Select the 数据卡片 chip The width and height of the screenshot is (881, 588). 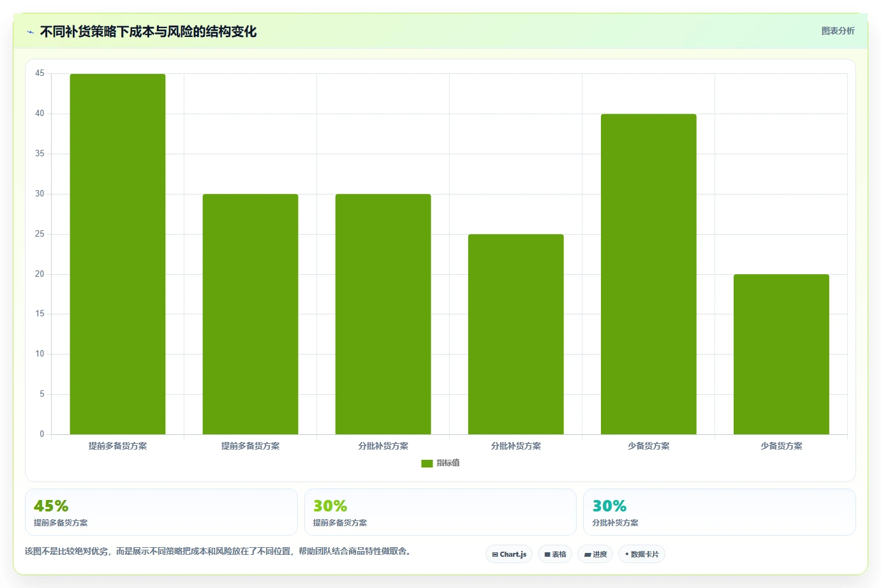click(642, 554)
